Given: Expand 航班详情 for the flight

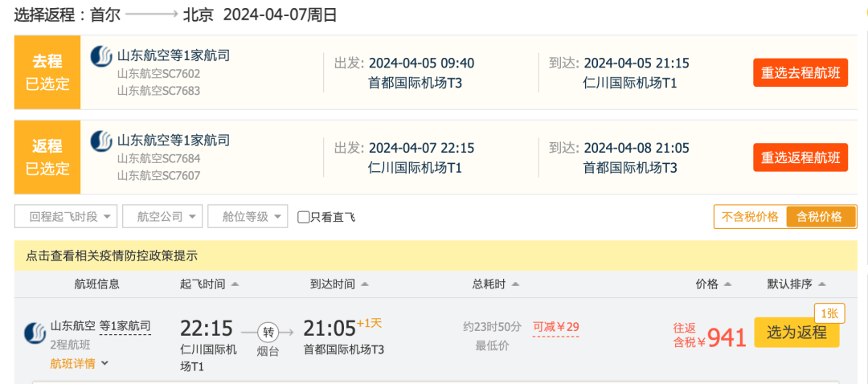Looking at the screenshot, I should click(80, 363).
